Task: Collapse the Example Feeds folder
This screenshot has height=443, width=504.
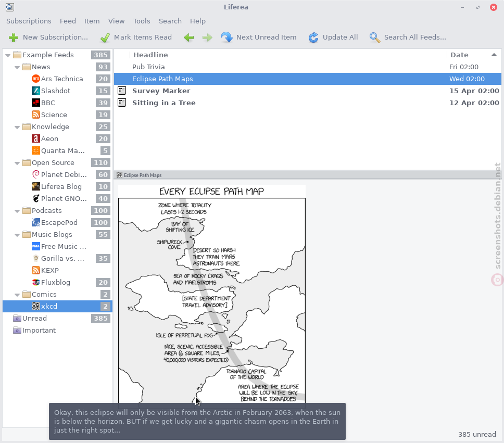Action: pos(8,56)
